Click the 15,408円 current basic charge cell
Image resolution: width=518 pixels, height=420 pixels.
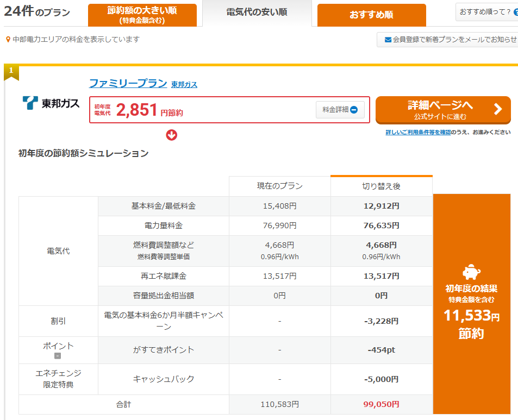pyautogui.click(x=280, y=206)
